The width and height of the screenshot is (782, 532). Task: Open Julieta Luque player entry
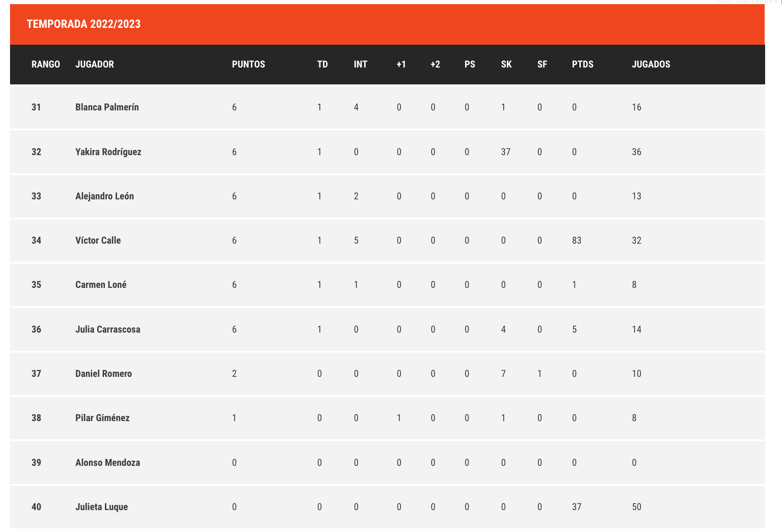click(x=101, y=507)
